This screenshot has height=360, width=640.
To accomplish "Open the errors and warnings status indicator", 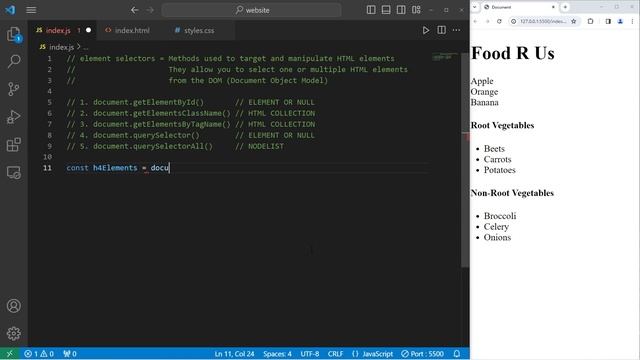I will 39,353.
